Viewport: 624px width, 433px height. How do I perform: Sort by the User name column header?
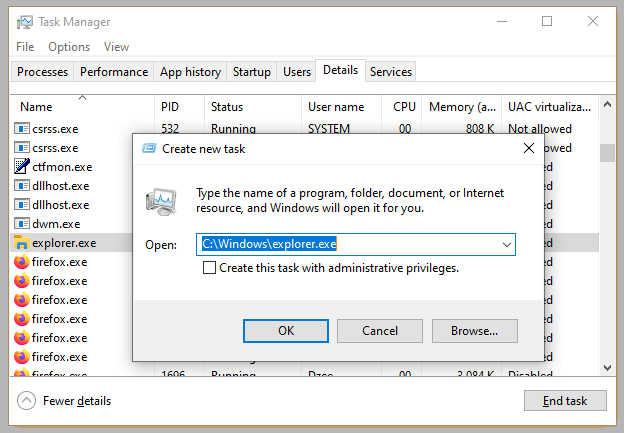click(x=341, y=107)
